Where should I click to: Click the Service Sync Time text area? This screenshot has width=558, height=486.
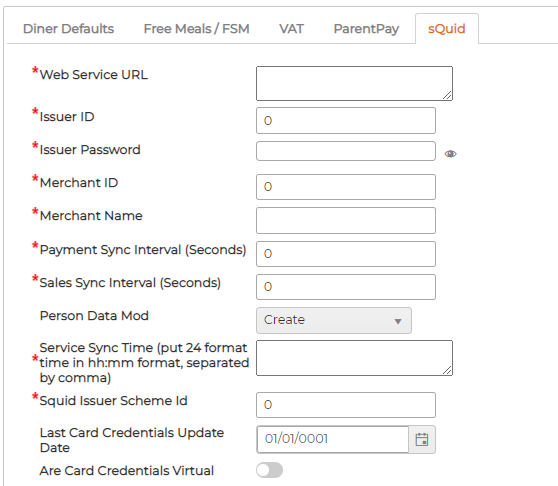[x=354, y=358]
